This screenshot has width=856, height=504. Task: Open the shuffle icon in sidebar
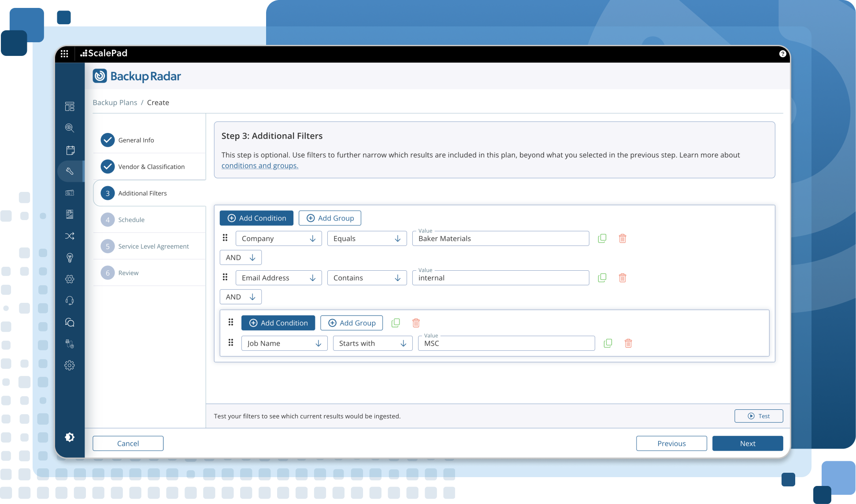(70, 236)
